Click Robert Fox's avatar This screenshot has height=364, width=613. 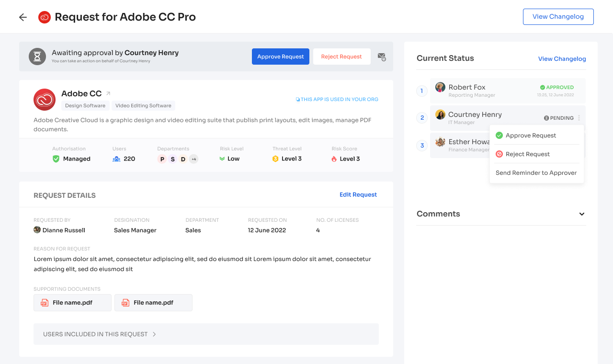pos(440,87)
